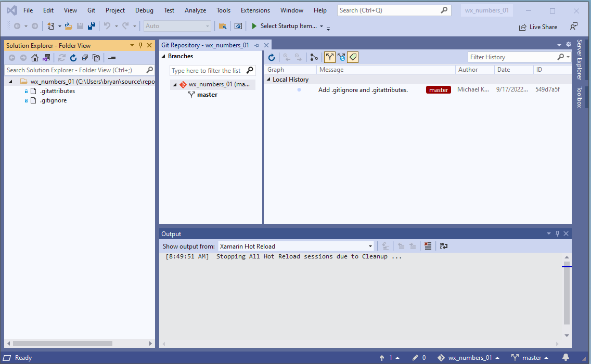Collapse the Branches section
This screenshot has width=591, height=364.
(163, 56)
